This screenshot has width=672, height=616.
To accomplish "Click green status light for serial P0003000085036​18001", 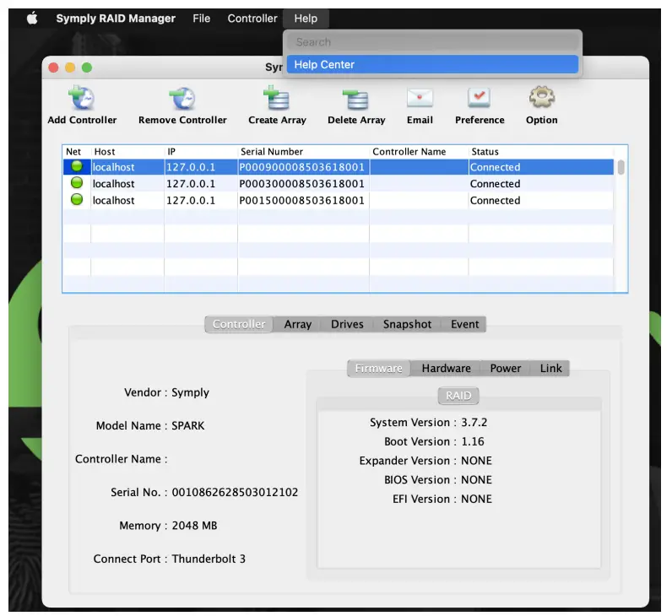I will coord(77,183).
